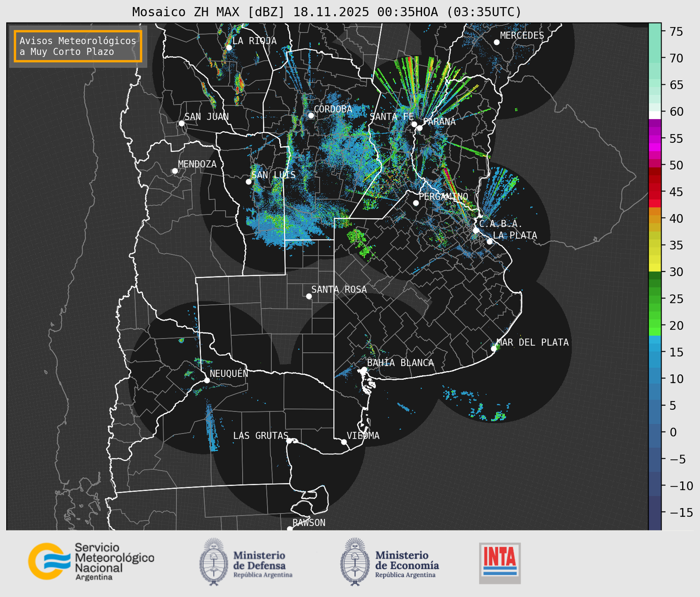Image resolution: width=700 pixels, height=597 pixels.
Task: Click the CÓRDOBA city label
Action: click(x=333, y=109)
